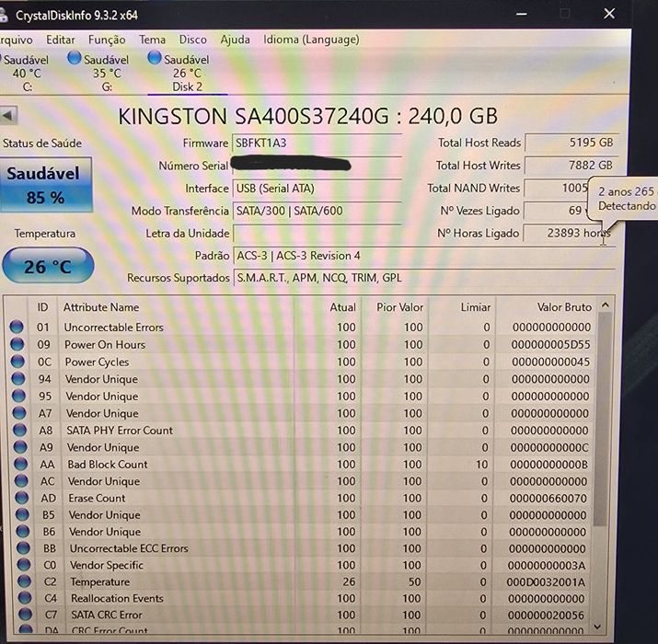Click the KINGSTON SA400S37240G disk title
Viewport: 658px width, 644px height.
307,116
